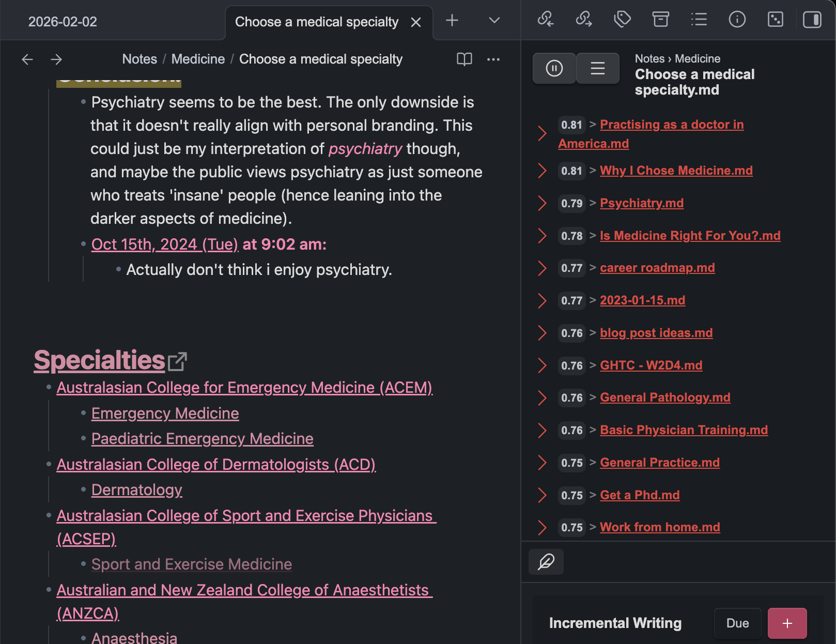Toggle connections list menu button

point(598,68)
